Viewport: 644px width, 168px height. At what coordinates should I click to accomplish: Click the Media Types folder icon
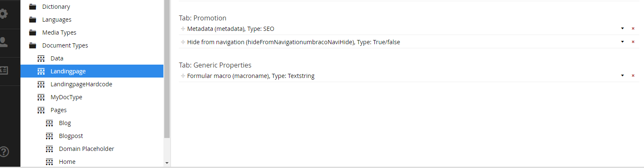tap(33, 33)
